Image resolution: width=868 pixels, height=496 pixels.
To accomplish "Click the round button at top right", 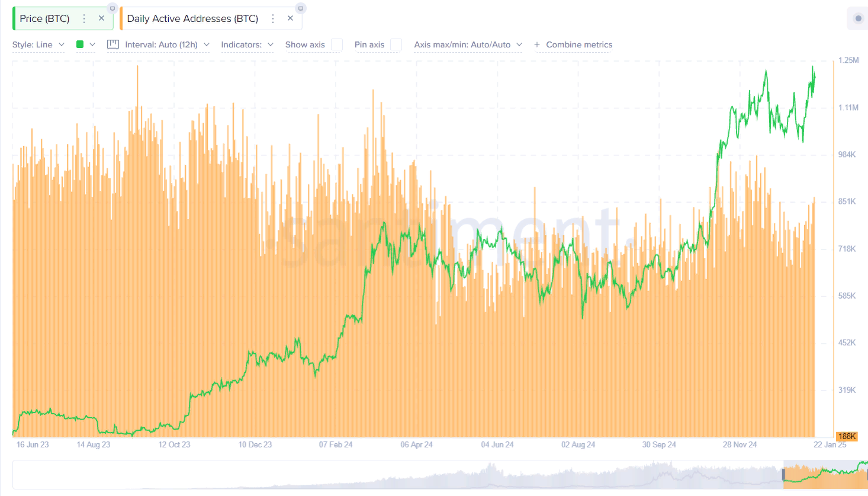I will click(x=858, y=18).
